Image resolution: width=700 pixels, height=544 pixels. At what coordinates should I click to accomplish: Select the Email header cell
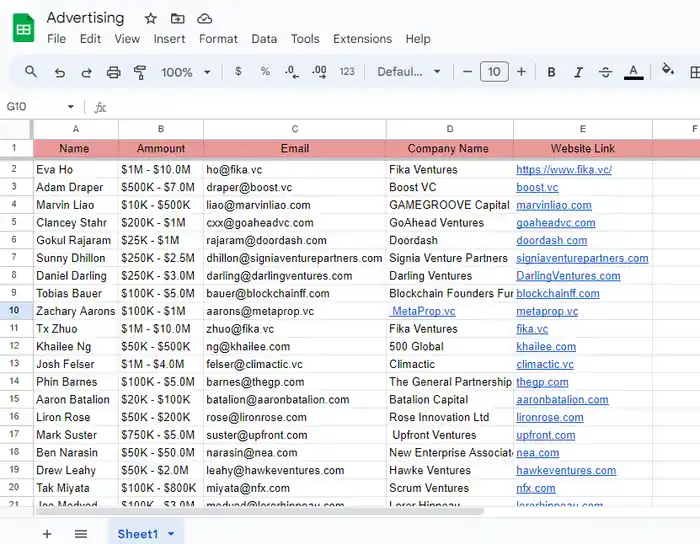coord(295,148)
